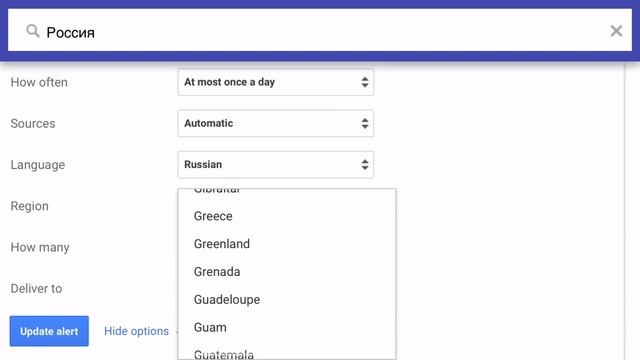Image resolution: width=640 pixels, height=360 pixels.
Task: Click the Sources label
Action: coord(33,123)
